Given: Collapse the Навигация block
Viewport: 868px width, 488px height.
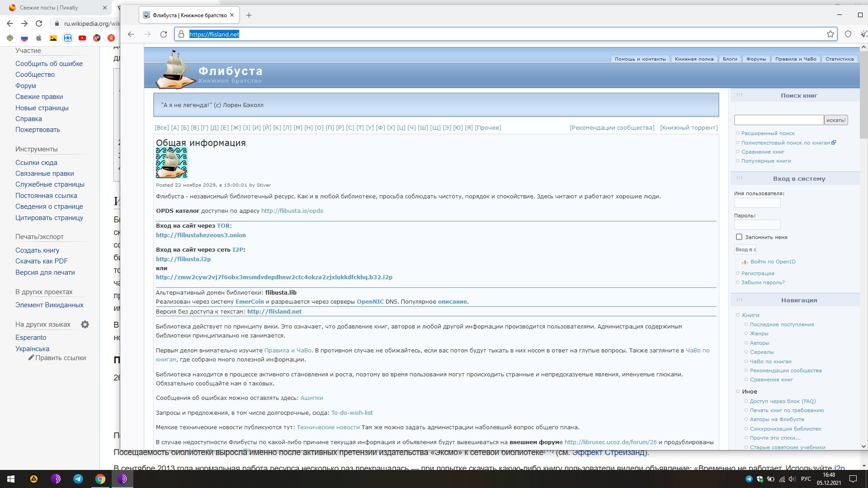Looking at the screenshot, I should 739,300.
